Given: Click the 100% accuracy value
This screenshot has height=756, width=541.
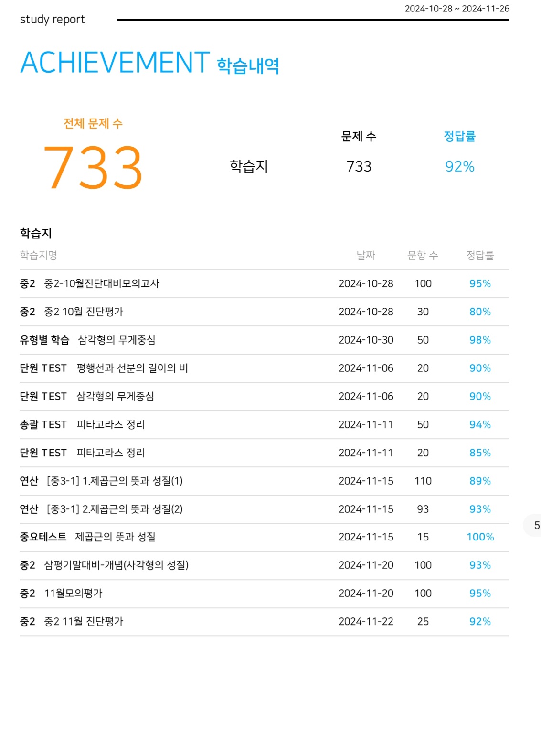Looking at the screenshot, I should click(x=480, y=537).
